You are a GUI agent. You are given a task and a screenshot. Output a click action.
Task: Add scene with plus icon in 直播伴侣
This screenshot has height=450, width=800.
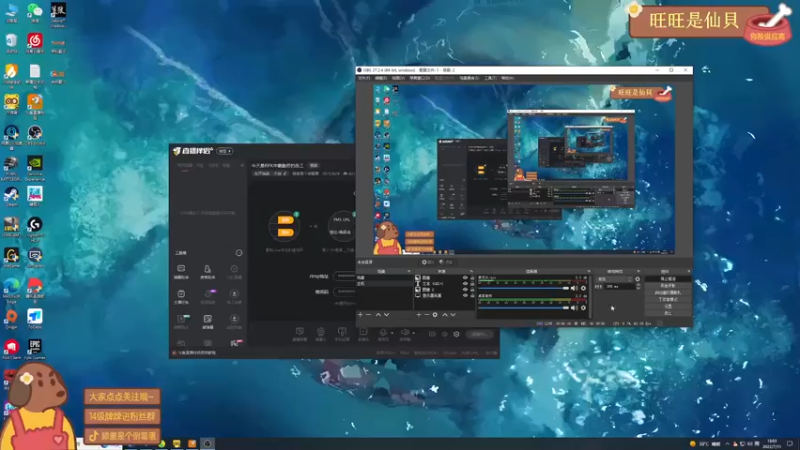[x=242, y=165]
